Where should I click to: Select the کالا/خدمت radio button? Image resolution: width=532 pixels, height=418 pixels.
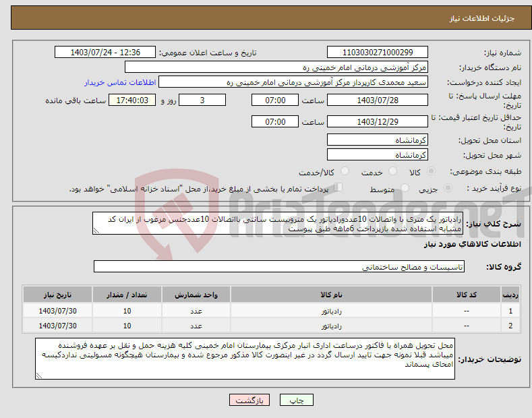(345, 171)
